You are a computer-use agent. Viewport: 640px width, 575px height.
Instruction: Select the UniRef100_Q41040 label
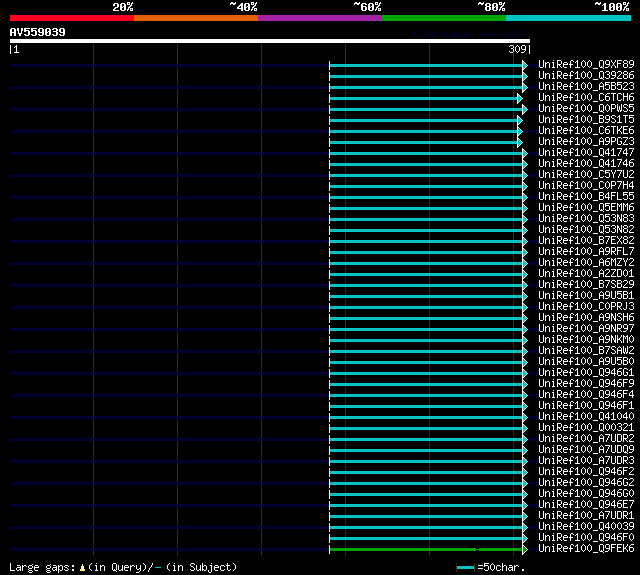[x=586, y=417]
